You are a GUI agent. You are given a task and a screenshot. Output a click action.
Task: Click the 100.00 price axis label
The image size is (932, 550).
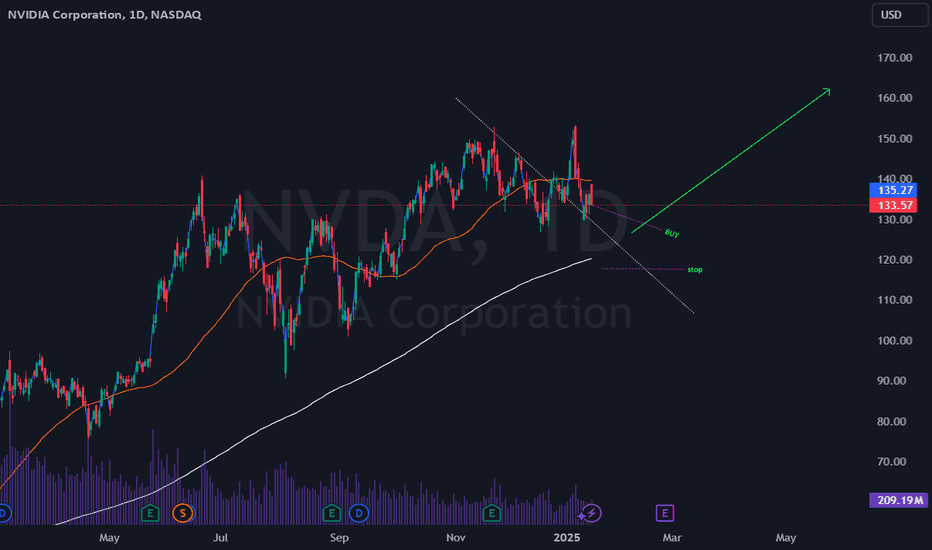pyautogui.click(x=895, y=341)
